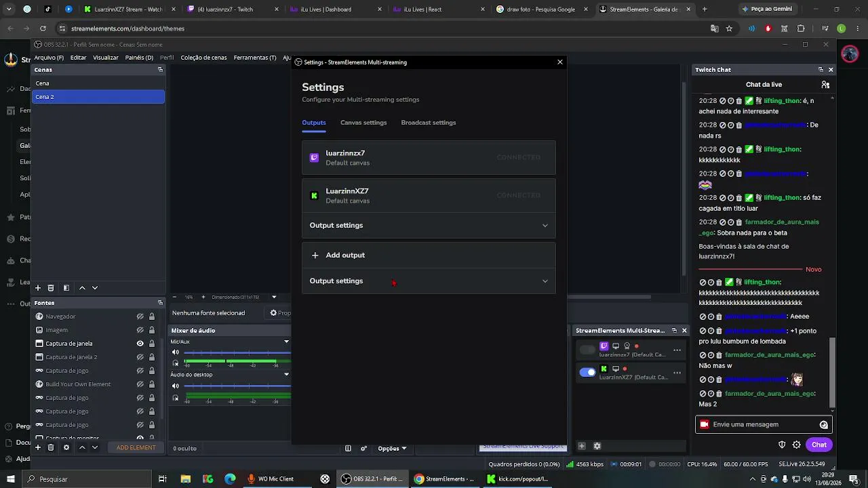Add a new scene in Cenas panel
This screenshot has width=868, height=488.
38,288
